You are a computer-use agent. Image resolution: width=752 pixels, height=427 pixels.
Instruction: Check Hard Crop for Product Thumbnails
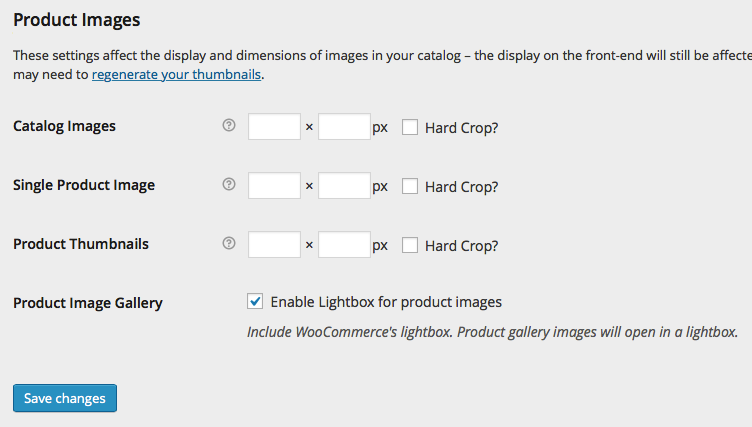[410, 245]
